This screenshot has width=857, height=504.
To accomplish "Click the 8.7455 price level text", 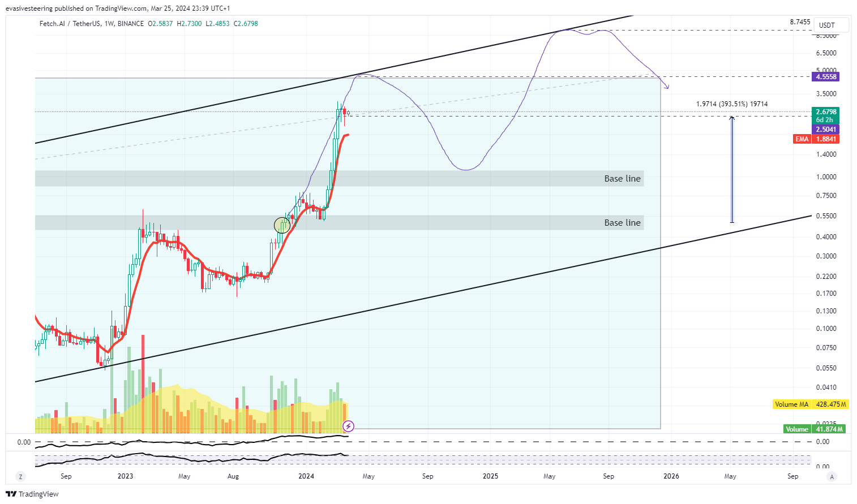I will 800,22.
